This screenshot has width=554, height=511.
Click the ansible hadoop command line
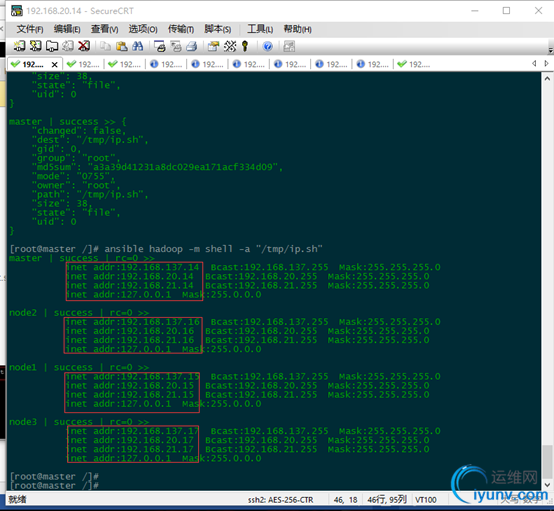coord(166,249)
